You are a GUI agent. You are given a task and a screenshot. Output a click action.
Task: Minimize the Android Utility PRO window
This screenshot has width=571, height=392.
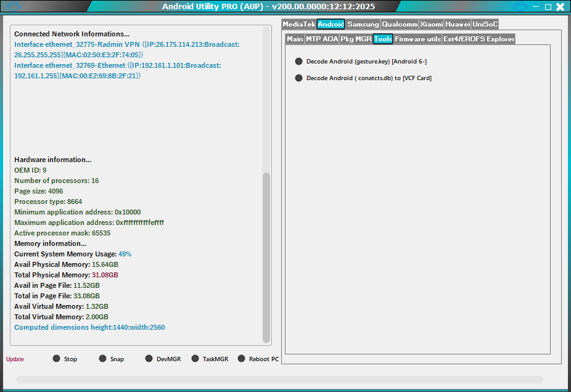536,7
